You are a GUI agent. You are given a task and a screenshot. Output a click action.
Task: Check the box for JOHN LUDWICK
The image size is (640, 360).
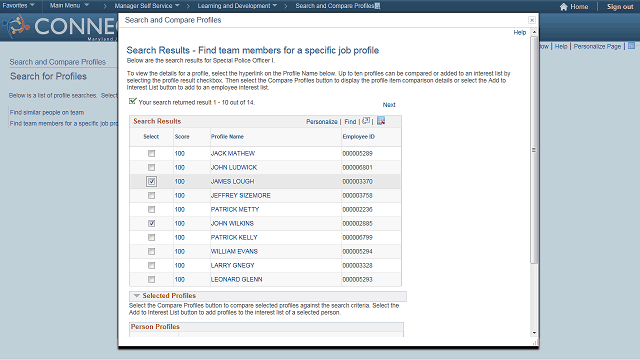tap(151, 167)
